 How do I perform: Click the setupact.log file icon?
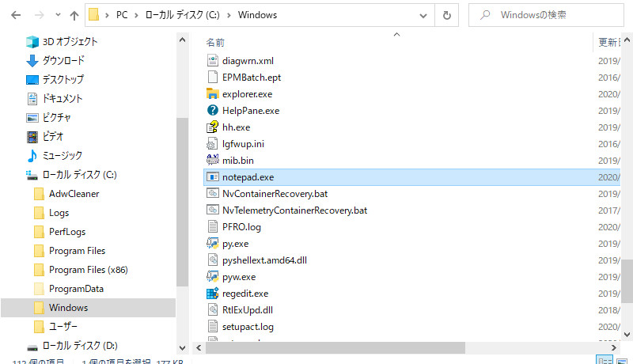pyautogui.click(x=212, y=326)
